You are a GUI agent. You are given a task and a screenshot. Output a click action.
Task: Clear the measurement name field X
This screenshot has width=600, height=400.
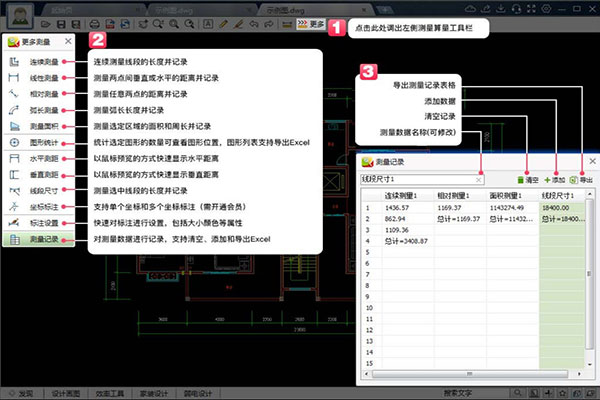[479, 180]
